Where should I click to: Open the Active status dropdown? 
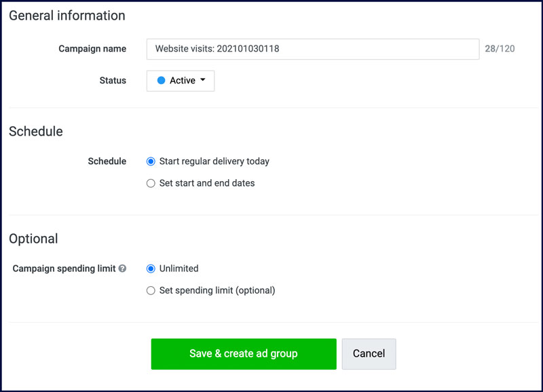181,81
